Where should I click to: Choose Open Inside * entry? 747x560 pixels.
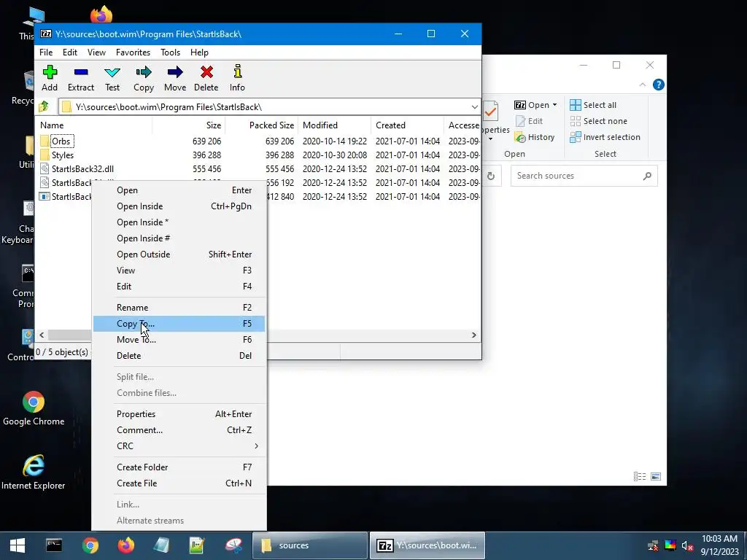(x=179, y=222)
